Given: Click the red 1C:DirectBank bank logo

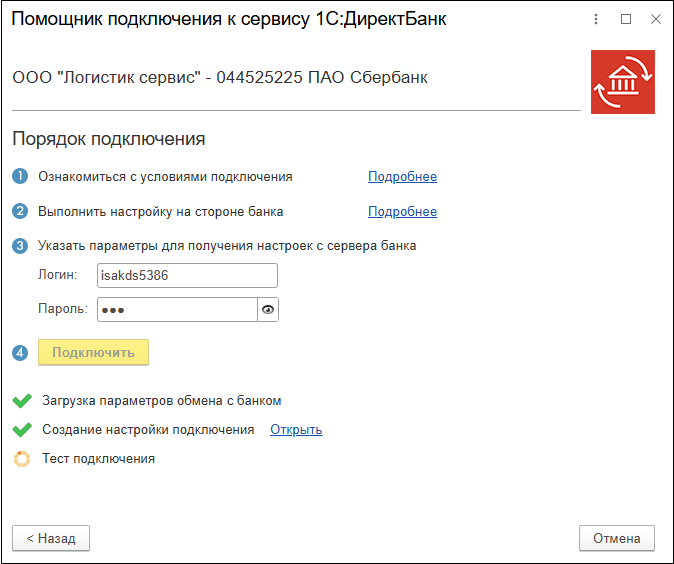Looking at the screenshot, I should click(623, 82).
